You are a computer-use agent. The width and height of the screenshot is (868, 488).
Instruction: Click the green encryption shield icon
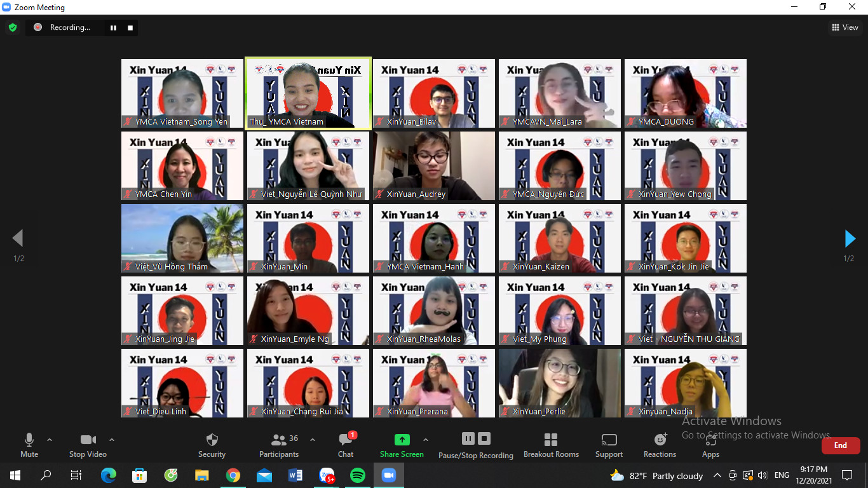click(x=13, y=27)
